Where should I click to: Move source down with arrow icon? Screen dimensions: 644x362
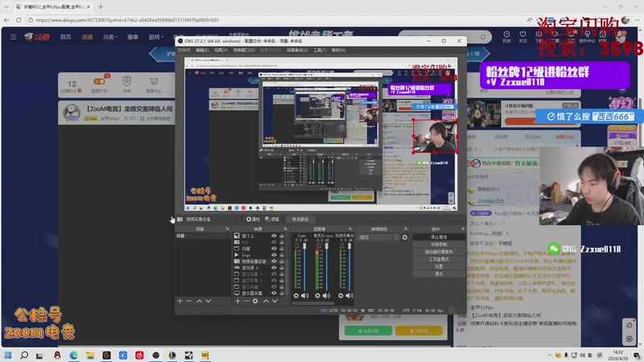tap(275, 301)
